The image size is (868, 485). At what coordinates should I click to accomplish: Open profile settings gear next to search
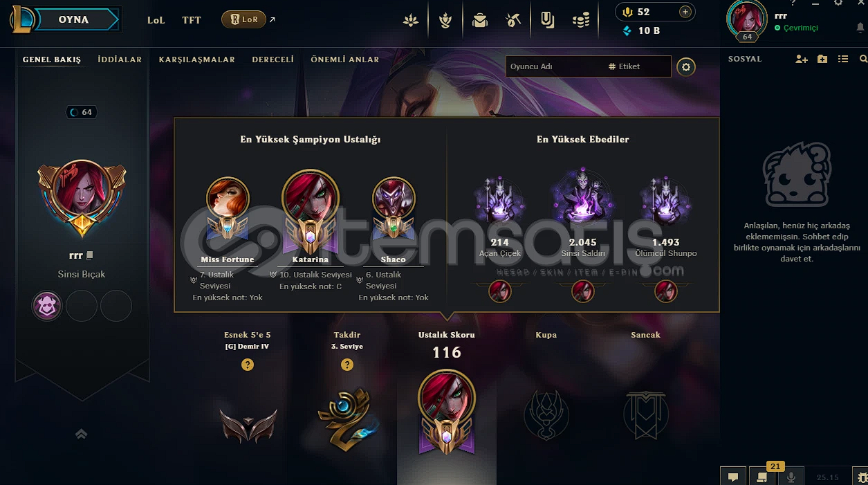tap(686, 66)
